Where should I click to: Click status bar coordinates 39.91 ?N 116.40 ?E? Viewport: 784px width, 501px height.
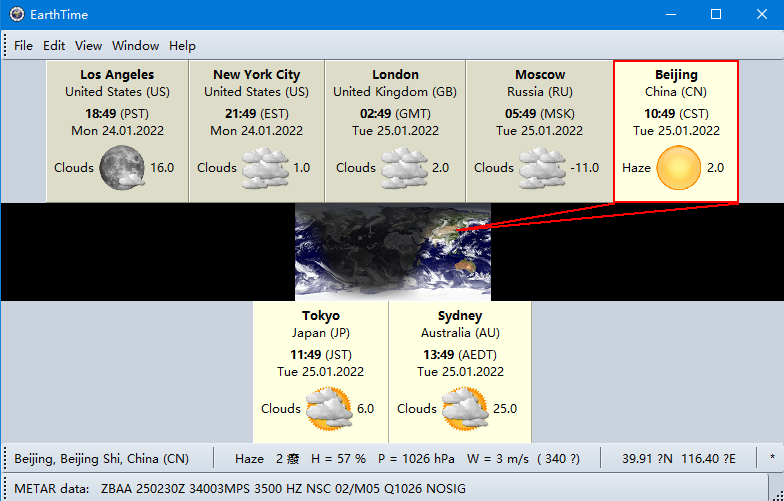679,458
